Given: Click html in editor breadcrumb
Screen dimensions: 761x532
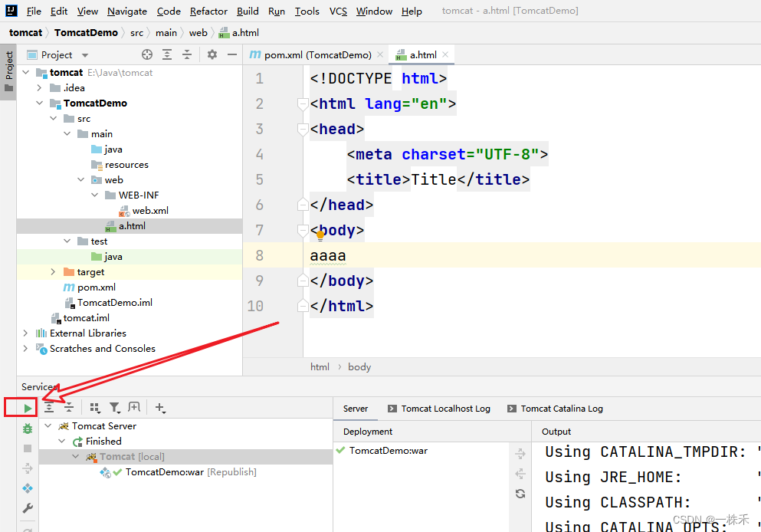Looking at the screenshot, I should [320, 367].
